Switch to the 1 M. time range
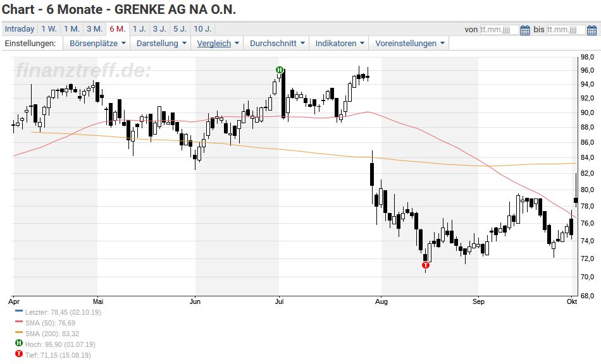The height and width of the screenshot is (364, 601). (x=71, y=29)
